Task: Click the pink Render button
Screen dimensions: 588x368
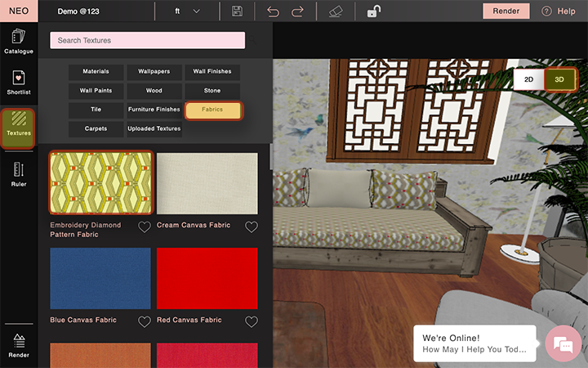Action: [x=506, y=11]
